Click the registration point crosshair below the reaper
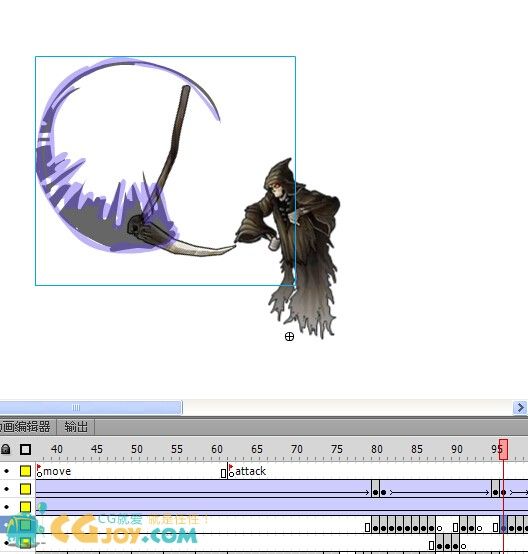 pyautogui.click(x=289, y=337)
